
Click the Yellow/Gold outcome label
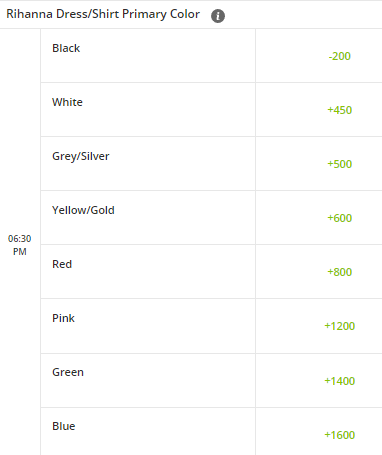pos(83,210)
